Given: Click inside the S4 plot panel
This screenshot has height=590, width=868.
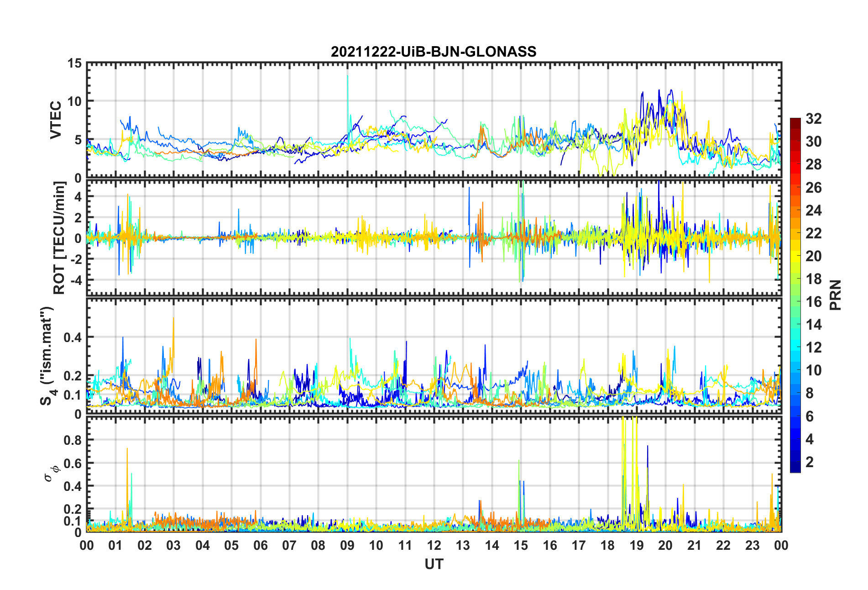Looking at the screenshot, I should (434, 356).
